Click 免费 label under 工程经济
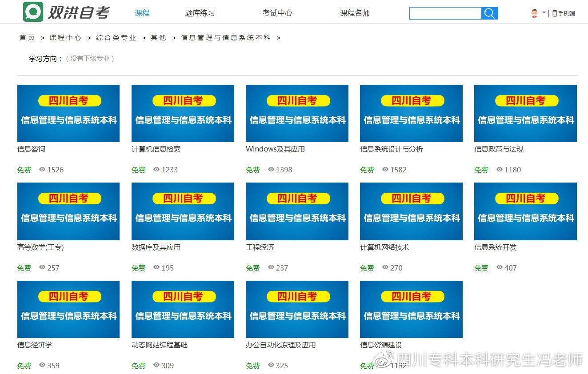 tap(253, 268)
